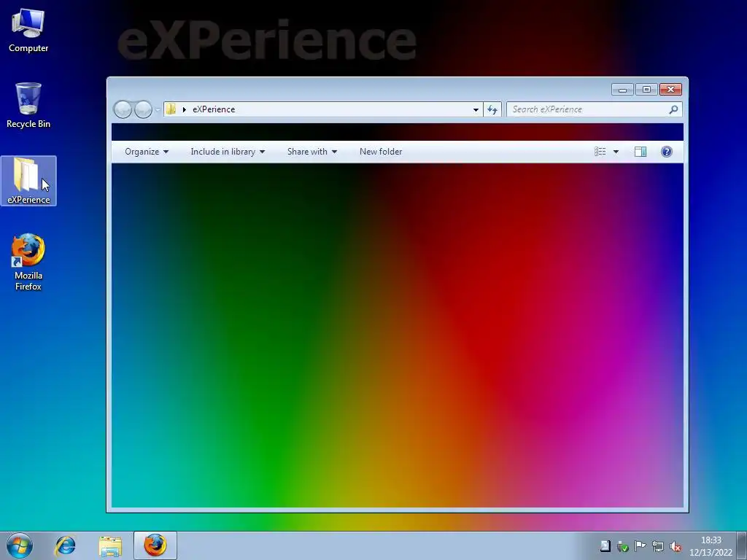
Task: Close the eXPerience Explorer window
Action: point(671,90)
